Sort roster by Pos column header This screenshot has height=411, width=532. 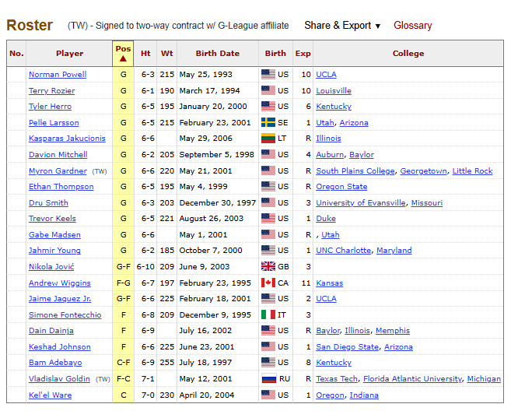[x=123, y=54]
